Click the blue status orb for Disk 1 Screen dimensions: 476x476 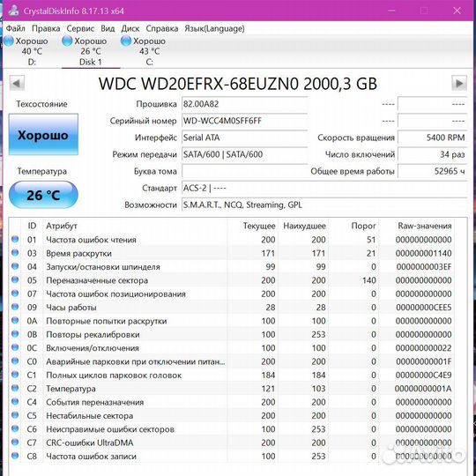click(x=67, y=41)
